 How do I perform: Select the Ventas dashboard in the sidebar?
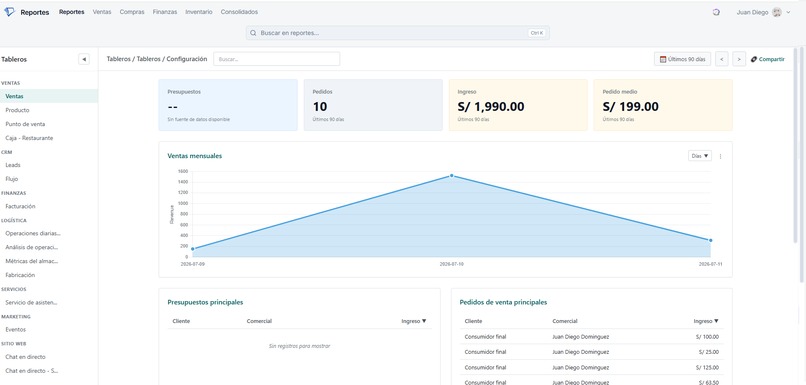(49, 96)
